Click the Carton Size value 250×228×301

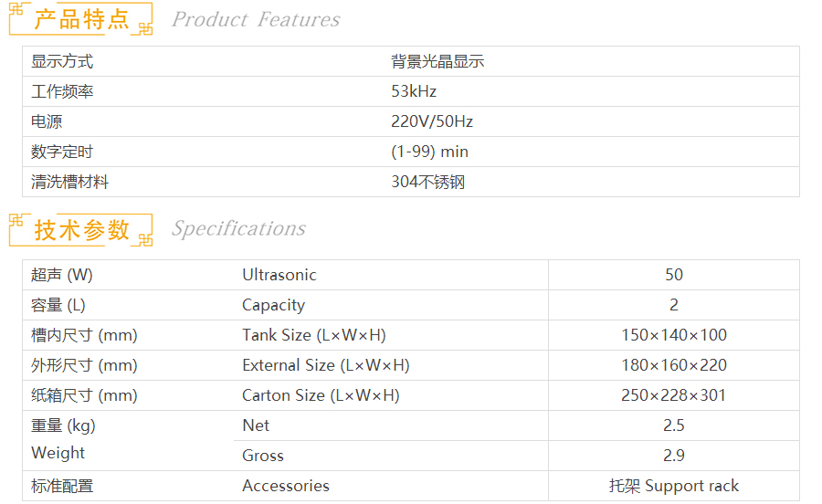[x=674, y=395]
